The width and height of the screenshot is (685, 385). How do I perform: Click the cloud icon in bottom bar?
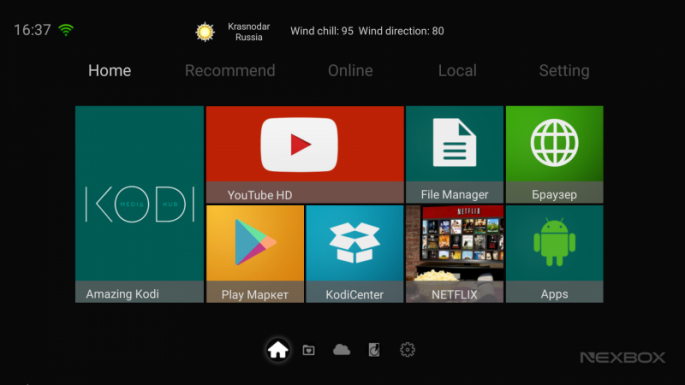click(x=342, y=350)
